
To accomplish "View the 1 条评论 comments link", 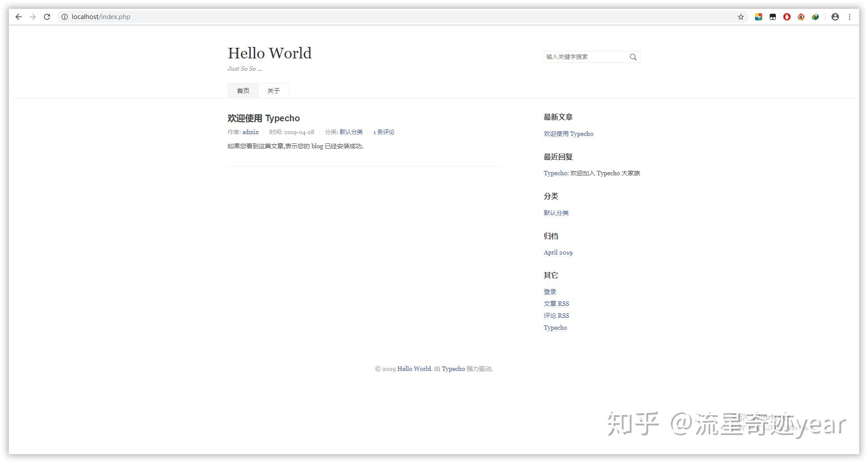I will coord(384,132).
